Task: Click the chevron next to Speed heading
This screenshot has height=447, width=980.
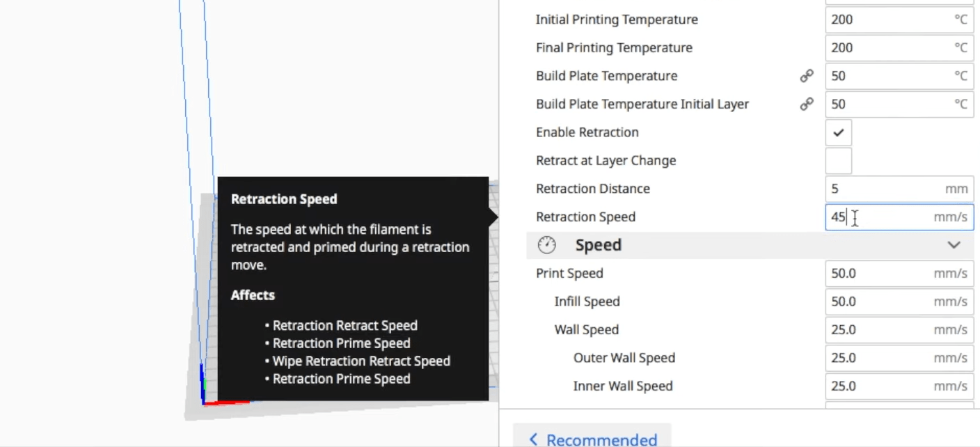Action: (954, 244)
